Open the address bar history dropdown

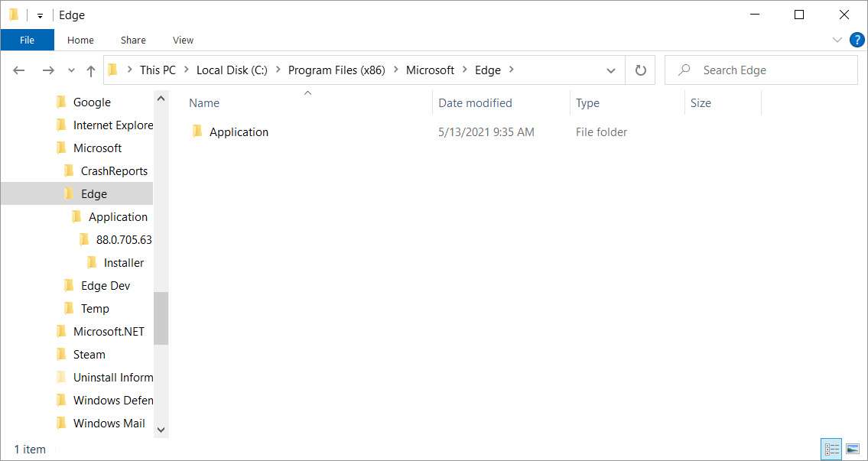coord(611,70)
